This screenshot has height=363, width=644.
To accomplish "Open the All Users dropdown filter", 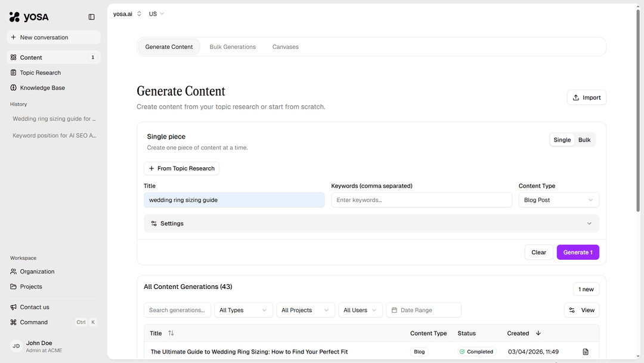I will 360,310.
